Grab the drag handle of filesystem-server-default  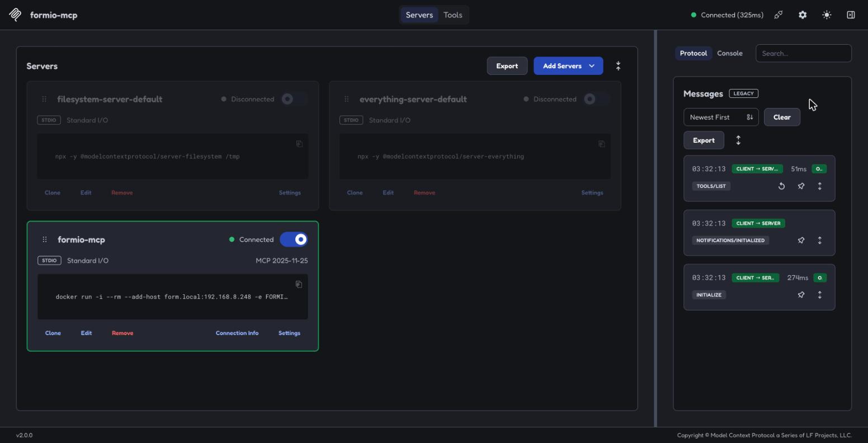44,99
